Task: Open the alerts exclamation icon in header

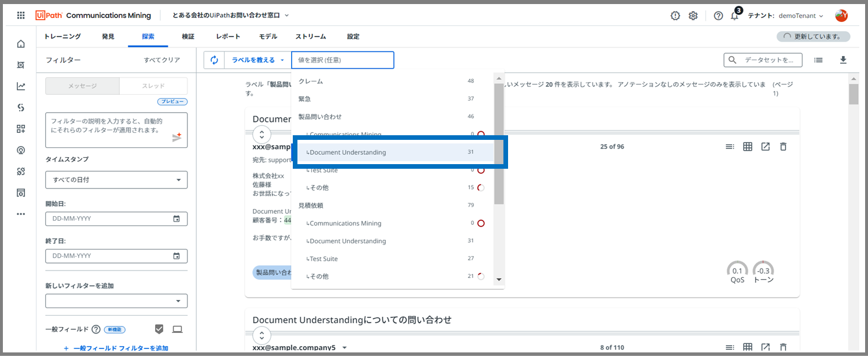Action: tap(675, 16)
